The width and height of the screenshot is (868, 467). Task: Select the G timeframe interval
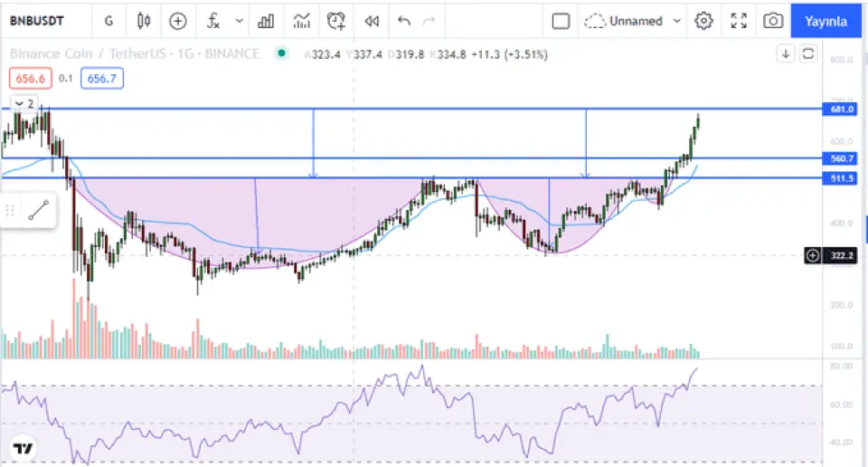coord(109,21)
